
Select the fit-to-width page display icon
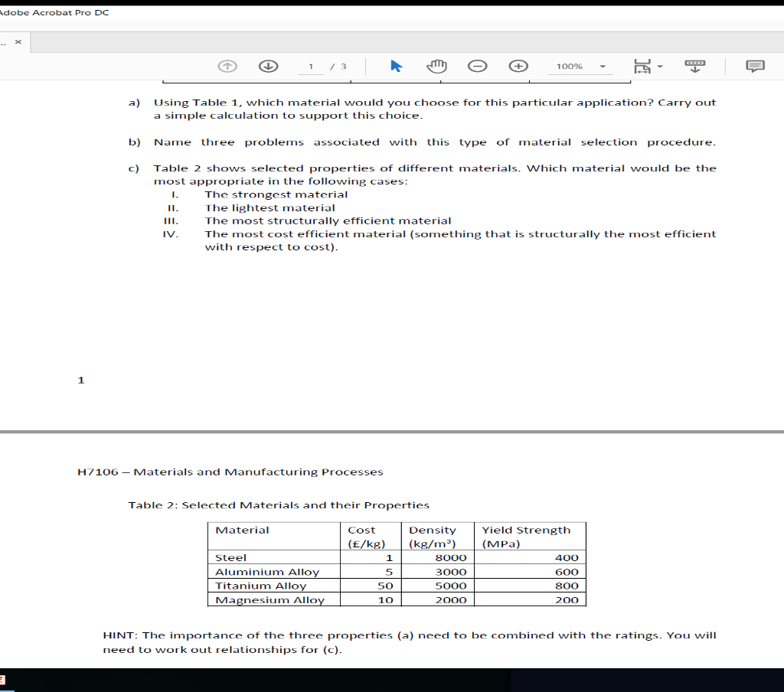pyautogui.click(x=640, y=66)
